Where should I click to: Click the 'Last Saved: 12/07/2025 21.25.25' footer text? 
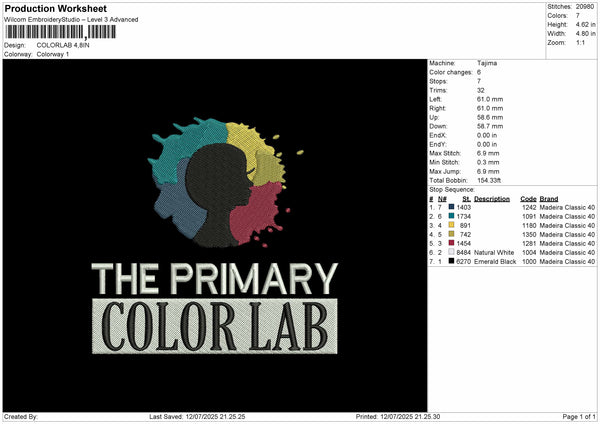coord(197,416)
